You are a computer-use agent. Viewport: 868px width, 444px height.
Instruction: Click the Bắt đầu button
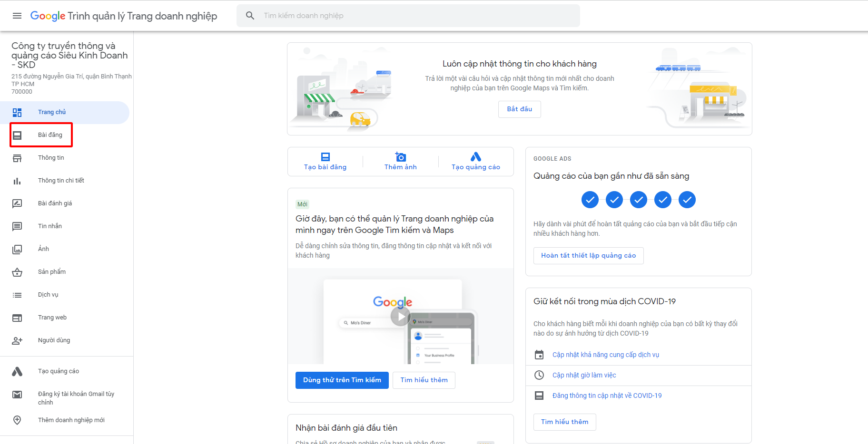click(520, 109)
